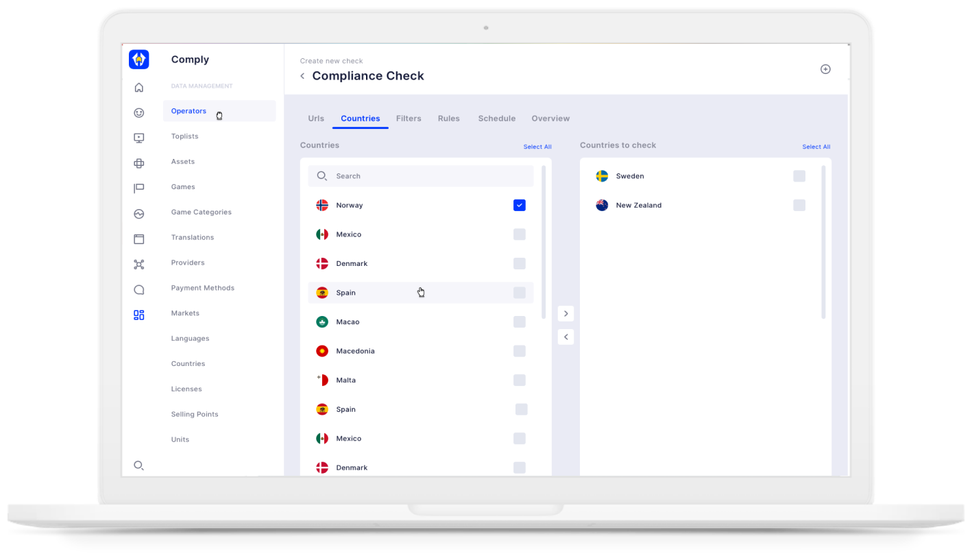This screenshot has height=560, width=972.
Task: Open Providers in the sidebar menu
Action: pos(188,263)
